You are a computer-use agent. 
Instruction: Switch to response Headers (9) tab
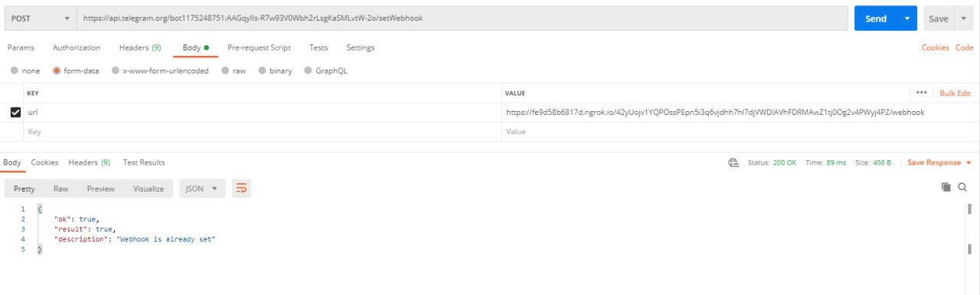pos(90,162)
